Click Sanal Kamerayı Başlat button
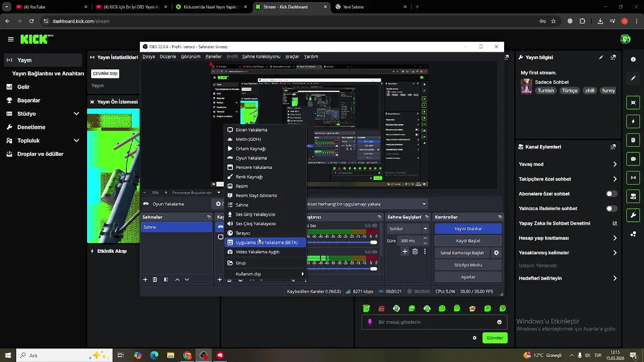 [x=462, y=253]
